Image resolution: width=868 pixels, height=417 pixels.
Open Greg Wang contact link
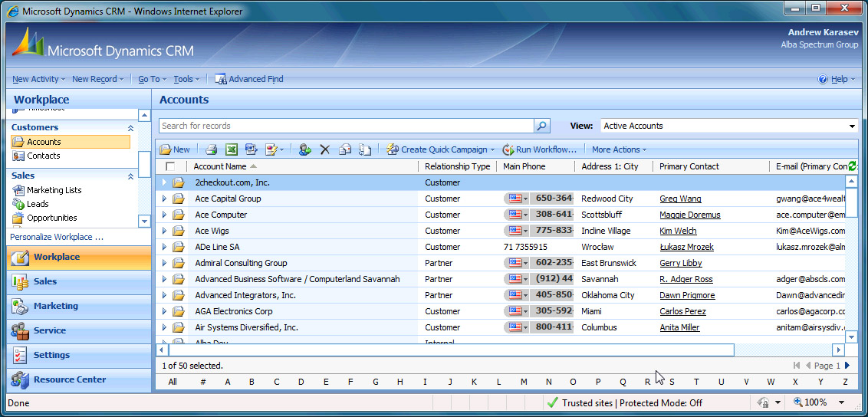[680, 199]
